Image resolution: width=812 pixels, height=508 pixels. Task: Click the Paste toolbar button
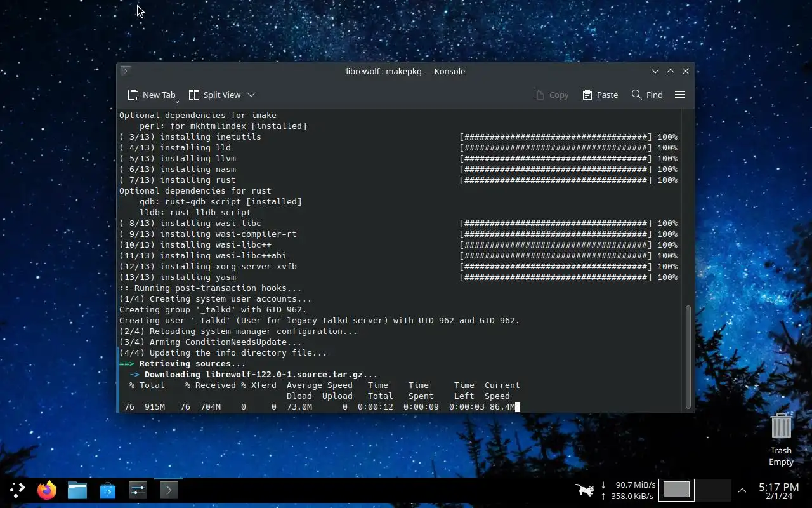coord(600,95)
